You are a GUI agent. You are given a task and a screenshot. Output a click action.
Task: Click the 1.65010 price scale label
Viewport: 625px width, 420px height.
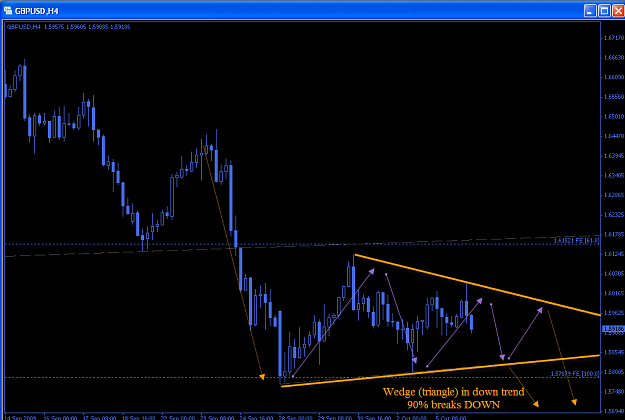(x=614, y=117)
